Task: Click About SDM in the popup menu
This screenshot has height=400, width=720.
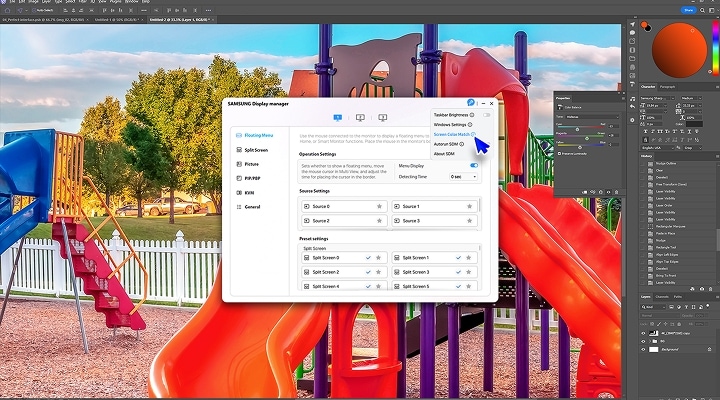Action: [444, 154]
